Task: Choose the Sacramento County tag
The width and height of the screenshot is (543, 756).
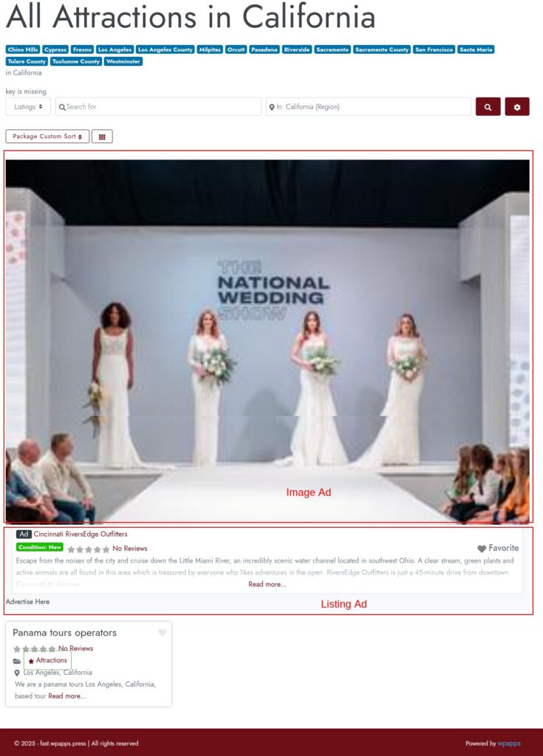Action: click(x=381, y=49)
